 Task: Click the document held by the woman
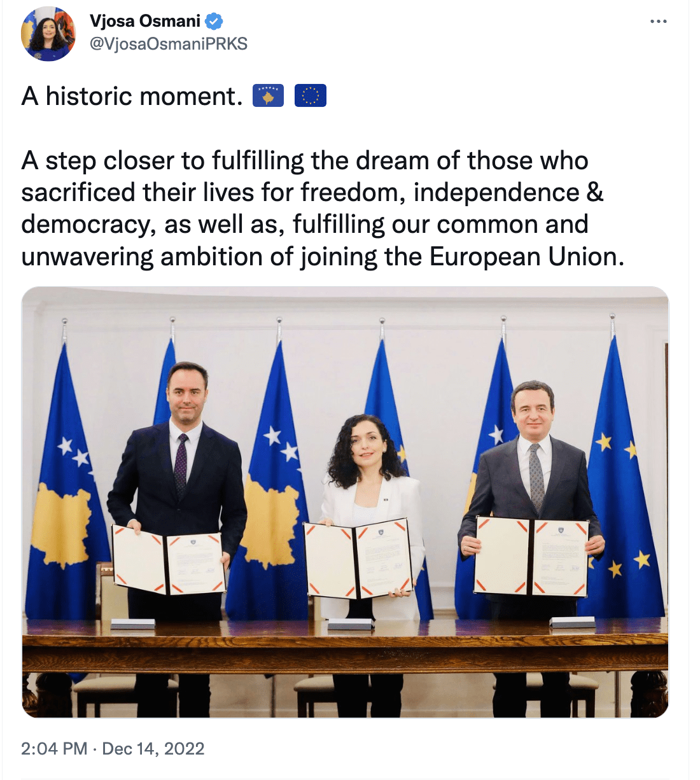click(x=360, y=558)
